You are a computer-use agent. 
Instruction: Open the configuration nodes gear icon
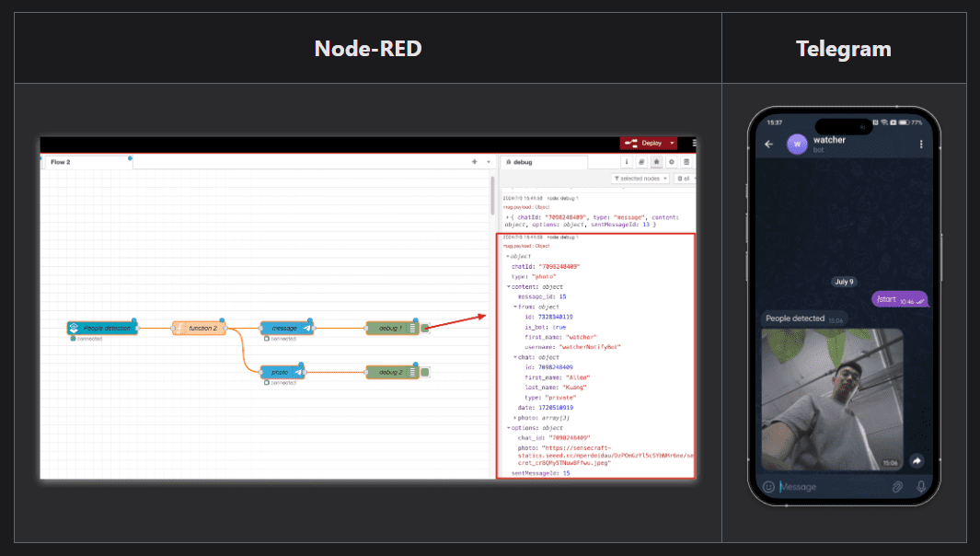tap(671, 162)
